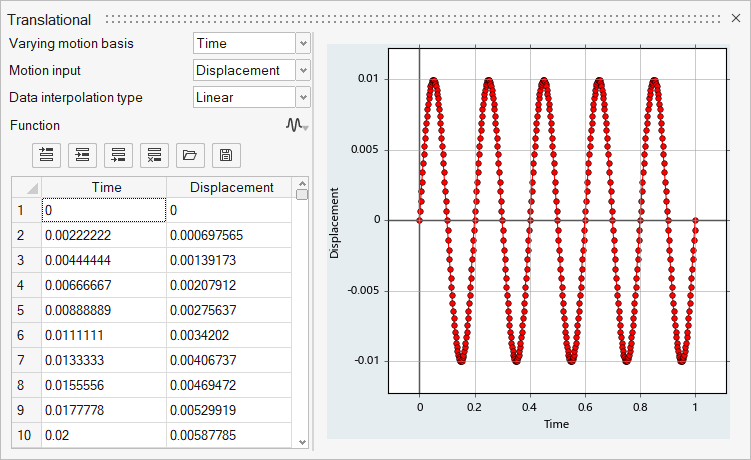Select the table's top-left corner cell

(x=26, y=187)
